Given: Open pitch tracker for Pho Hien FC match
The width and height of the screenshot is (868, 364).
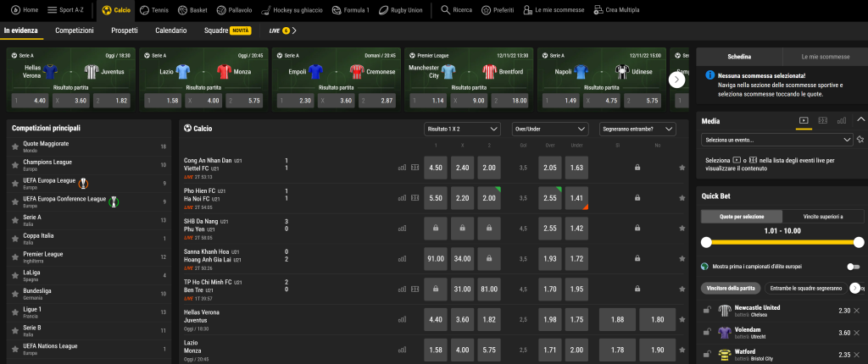Looking at the screenshot, I should (x=415, y=197).
